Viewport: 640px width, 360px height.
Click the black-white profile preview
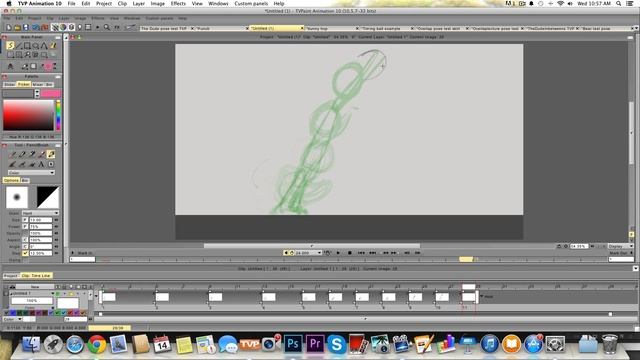coord(48,197)
